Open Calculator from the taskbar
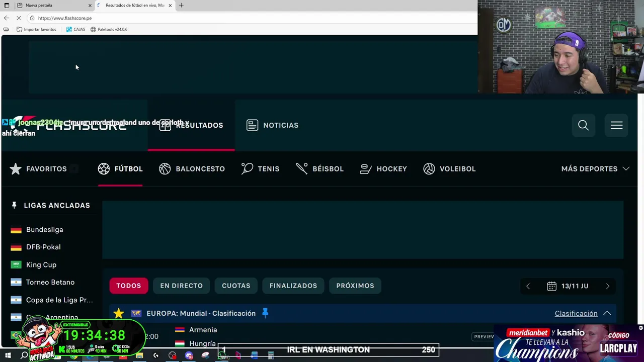 point(271,356)
